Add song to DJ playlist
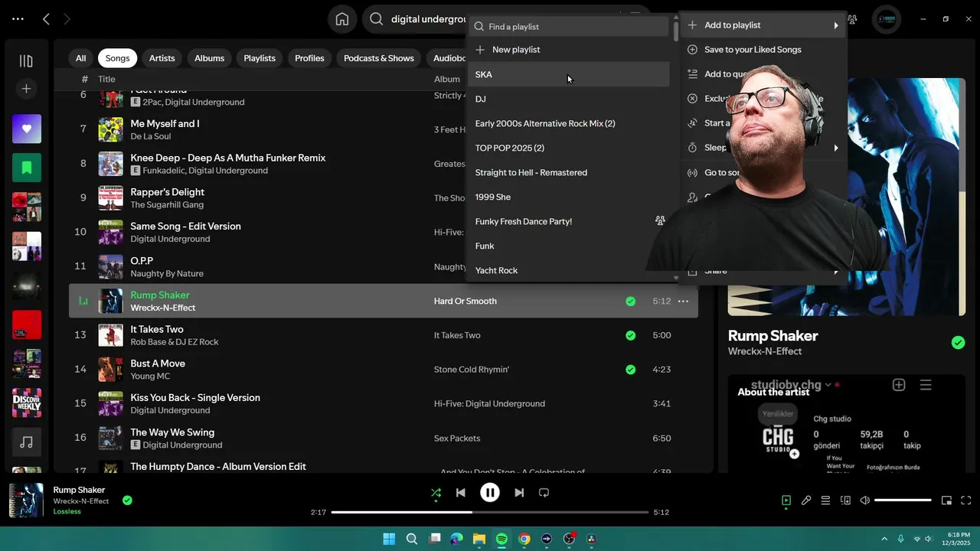This screenshot has height=551, width=980. point(568,99)
